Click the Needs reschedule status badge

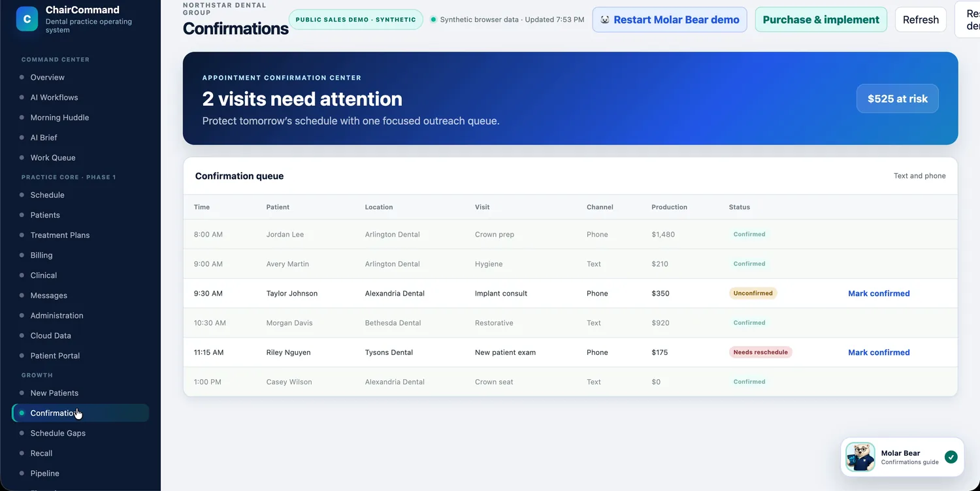pos(760,352)
